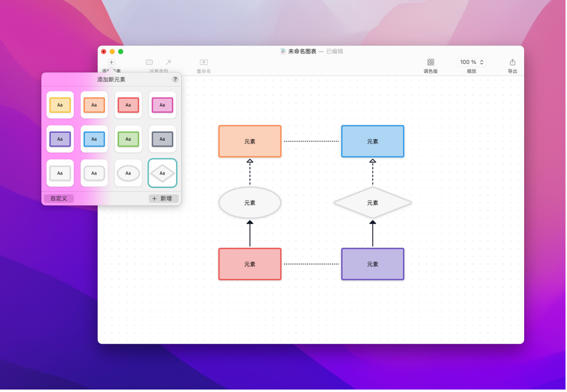
Task: Select the blue rectangle element style
Action: click(x=94, y=139)
